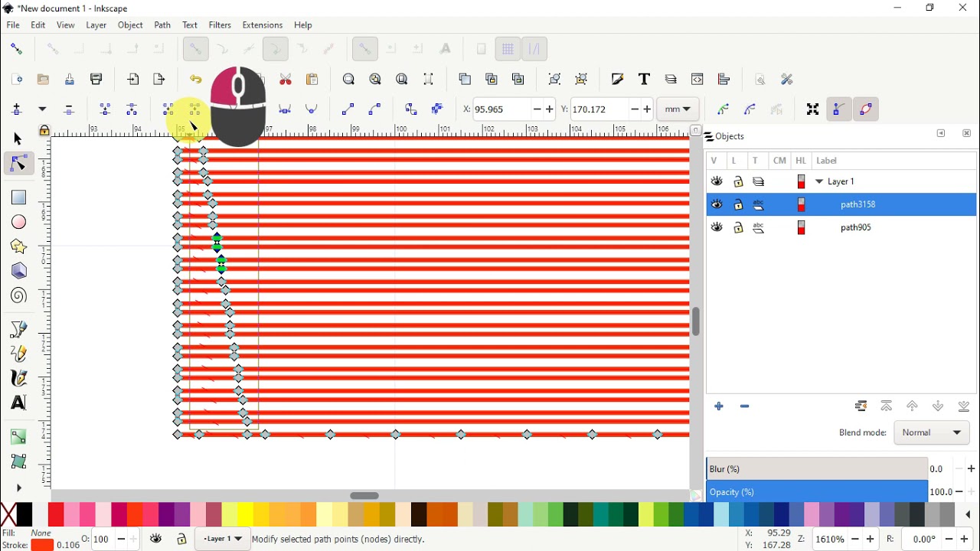The image size is (980, 551).
Task: Open the path menu
Action: coord(162,25)
